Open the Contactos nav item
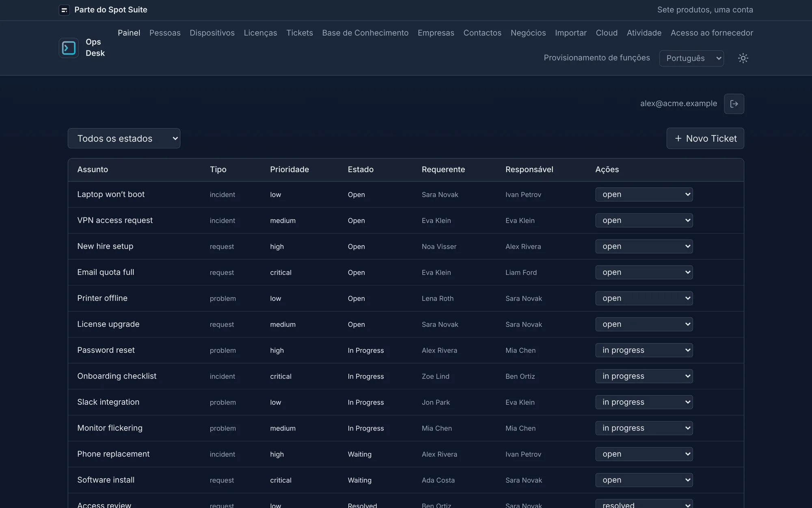This screenshot has width=812, height=508. click(482, 33)
